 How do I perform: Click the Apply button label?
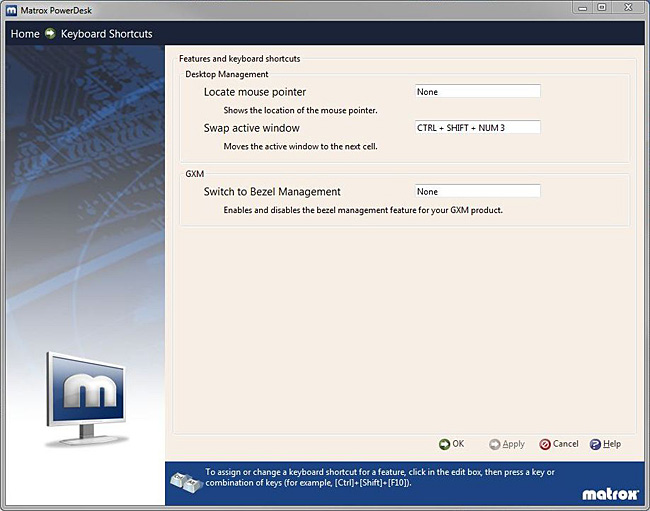(514, 444)
